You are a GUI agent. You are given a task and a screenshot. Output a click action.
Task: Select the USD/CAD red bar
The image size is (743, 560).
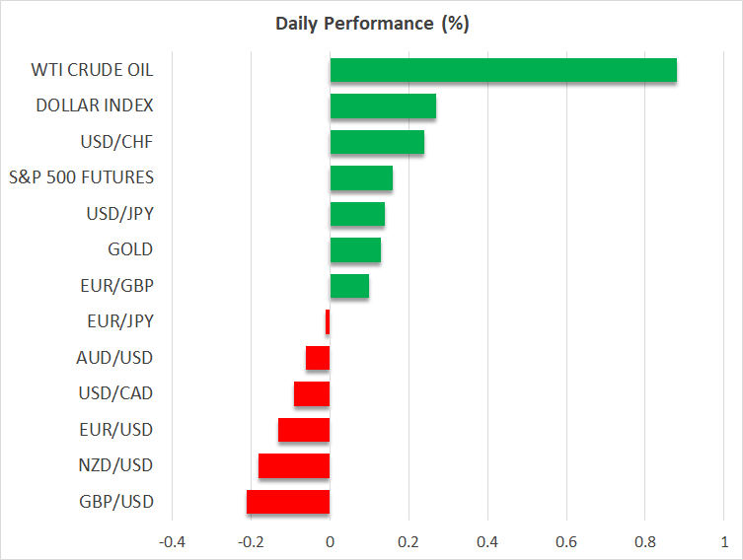click(x=312, y=394)
